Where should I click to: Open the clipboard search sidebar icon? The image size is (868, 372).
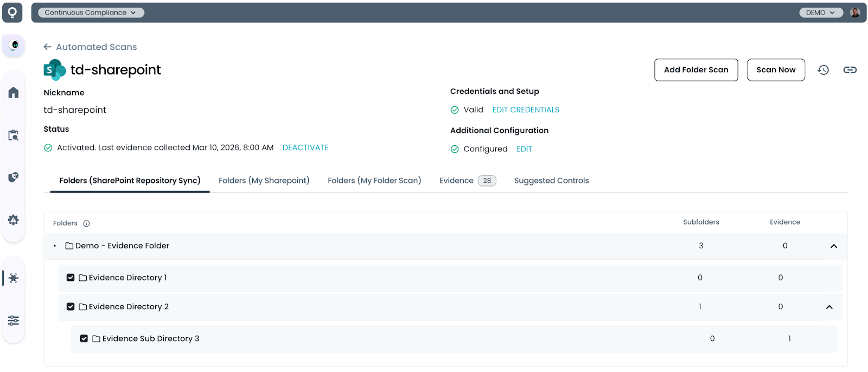tap(14, 135)
